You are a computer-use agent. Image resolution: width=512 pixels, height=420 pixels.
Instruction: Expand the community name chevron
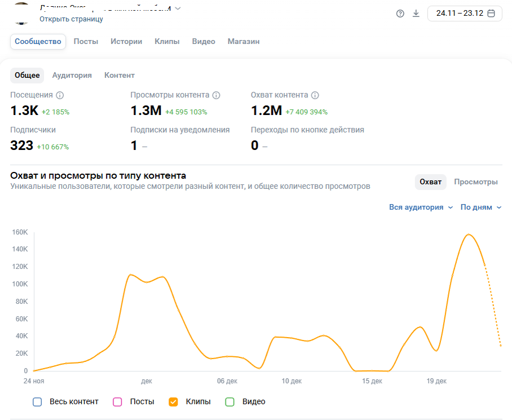point(178,8)
